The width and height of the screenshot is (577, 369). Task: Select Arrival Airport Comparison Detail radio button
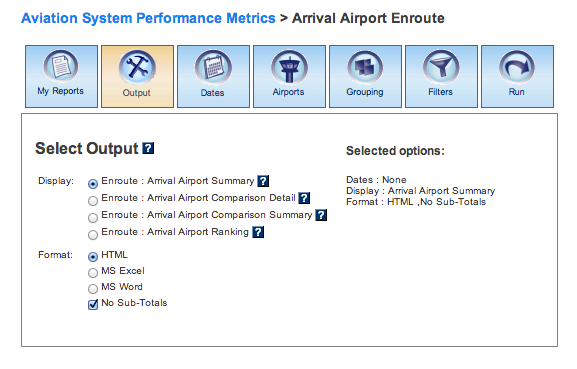pos(93,201)
